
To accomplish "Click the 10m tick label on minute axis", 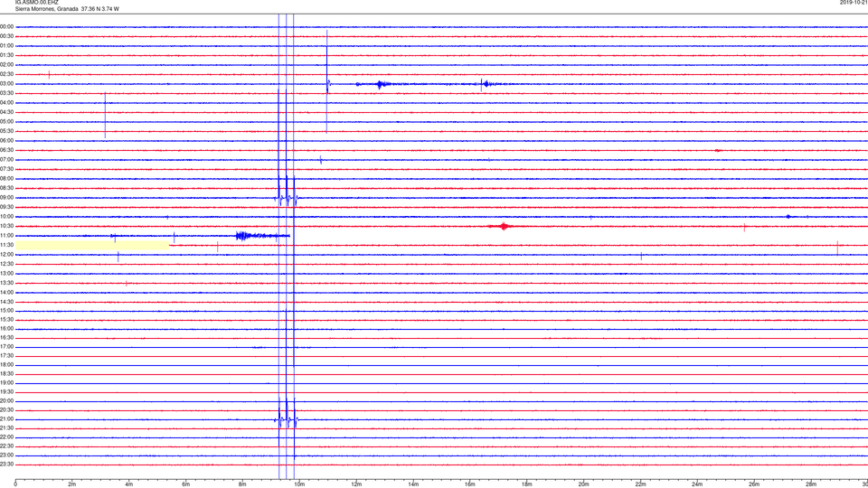I will pos(299,484).
